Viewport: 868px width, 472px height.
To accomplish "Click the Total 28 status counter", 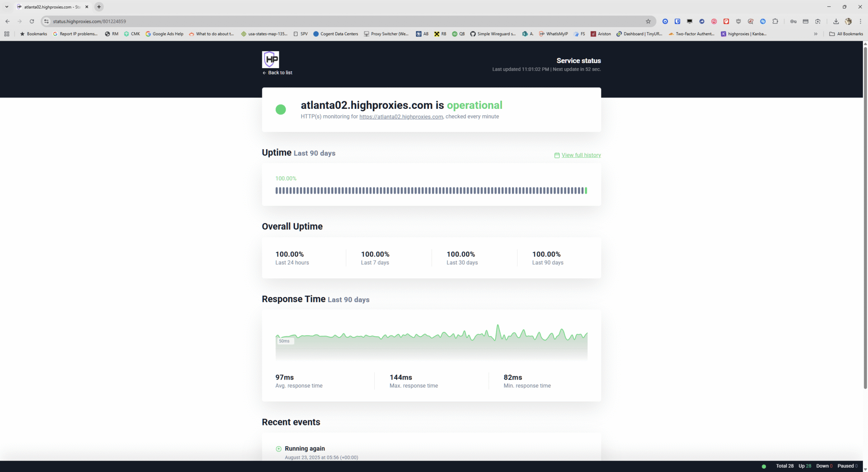I will pyautogui.click(x=785, y=466).
